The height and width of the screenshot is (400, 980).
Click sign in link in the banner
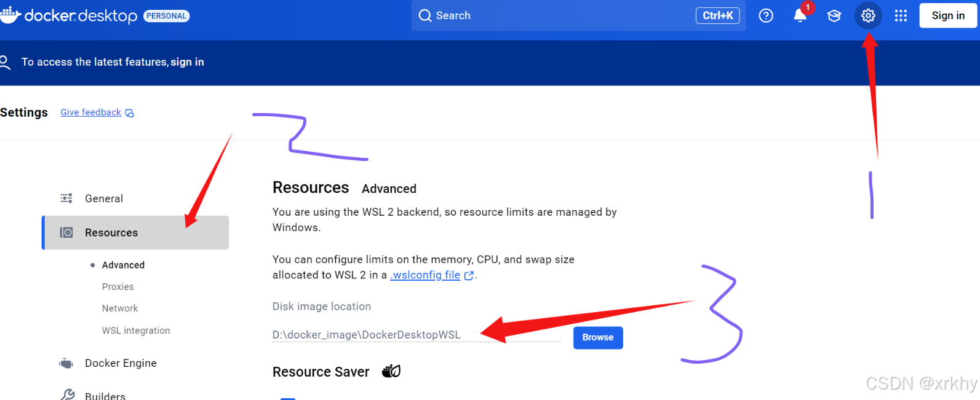click(x=187, y=62)
